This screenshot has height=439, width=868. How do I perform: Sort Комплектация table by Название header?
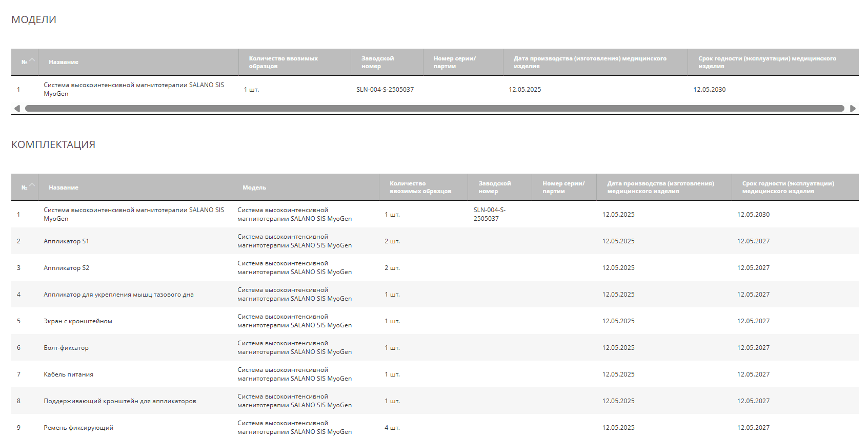click(x=64, y=187)
